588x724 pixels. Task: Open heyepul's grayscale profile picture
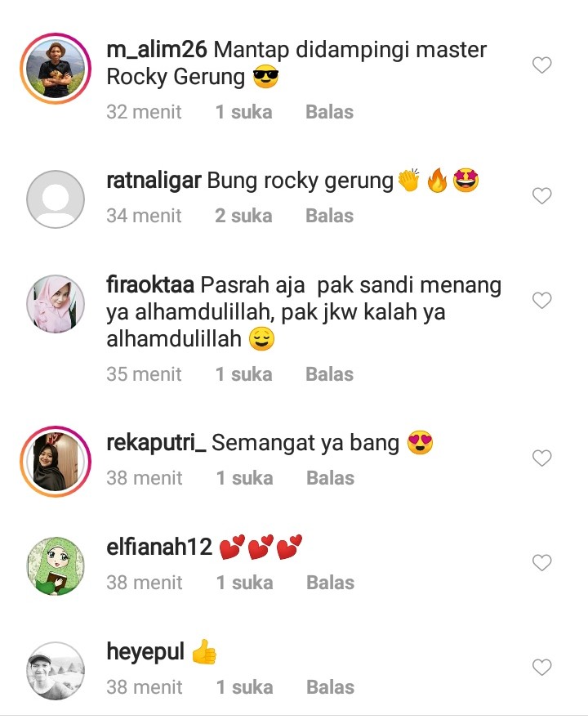[x=56, y=671]
